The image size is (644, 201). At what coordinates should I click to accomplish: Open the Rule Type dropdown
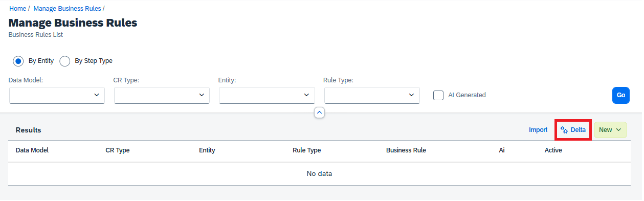(372, 95)
